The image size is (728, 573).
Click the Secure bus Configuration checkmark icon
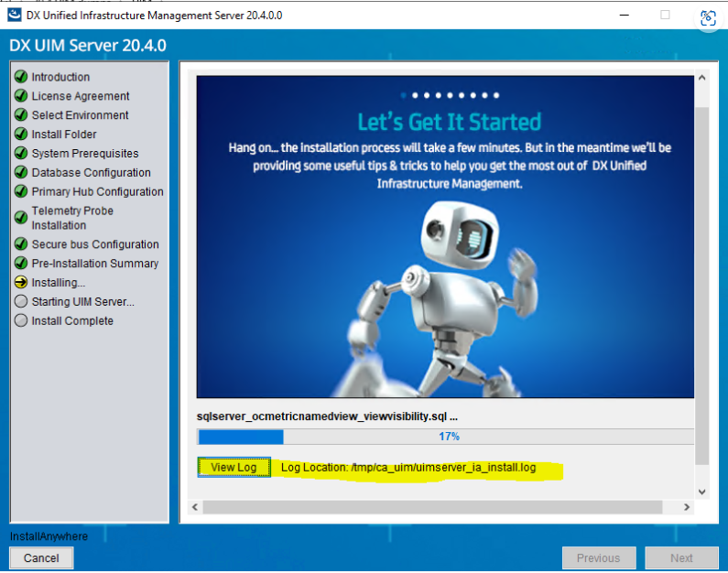pos(21,244)
